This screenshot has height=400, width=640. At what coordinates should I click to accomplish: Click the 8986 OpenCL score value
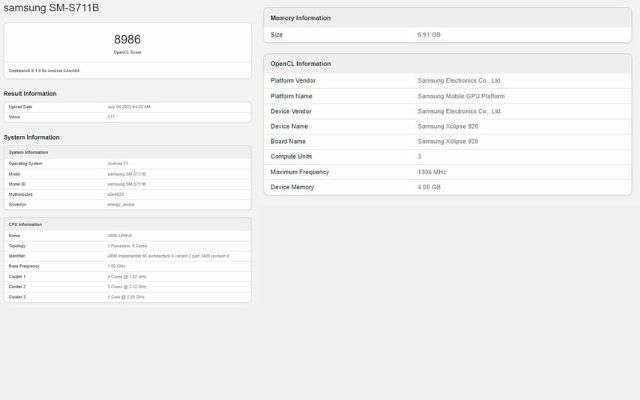(x=127, y=38)
